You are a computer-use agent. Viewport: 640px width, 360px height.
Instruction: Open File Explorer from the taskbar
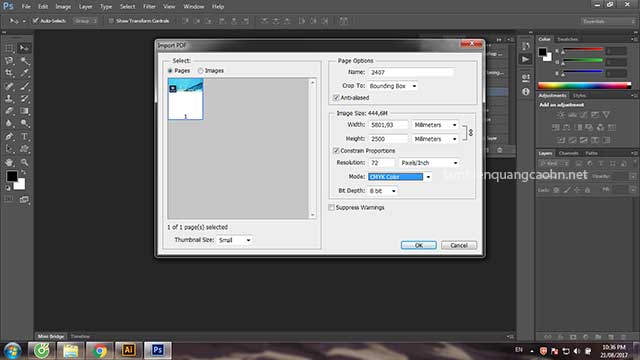[70, 350]
